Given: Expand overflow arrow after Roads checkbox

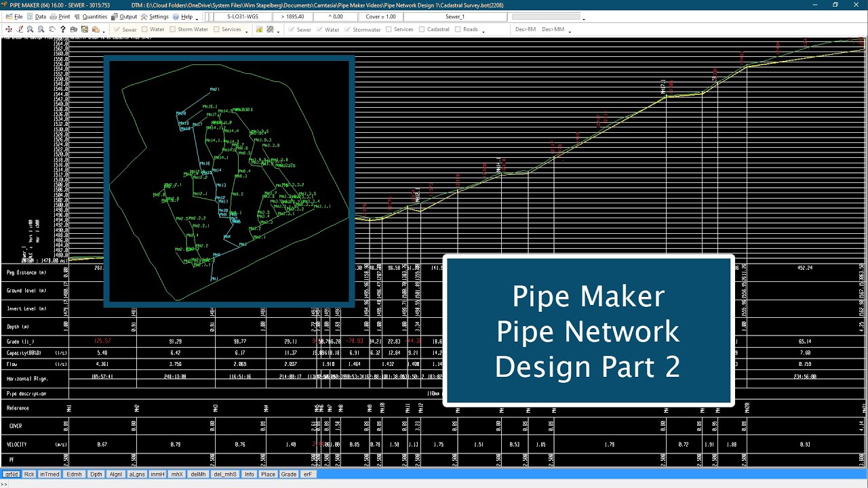Looking at the screenshot, I should click(x=484, y=30).
